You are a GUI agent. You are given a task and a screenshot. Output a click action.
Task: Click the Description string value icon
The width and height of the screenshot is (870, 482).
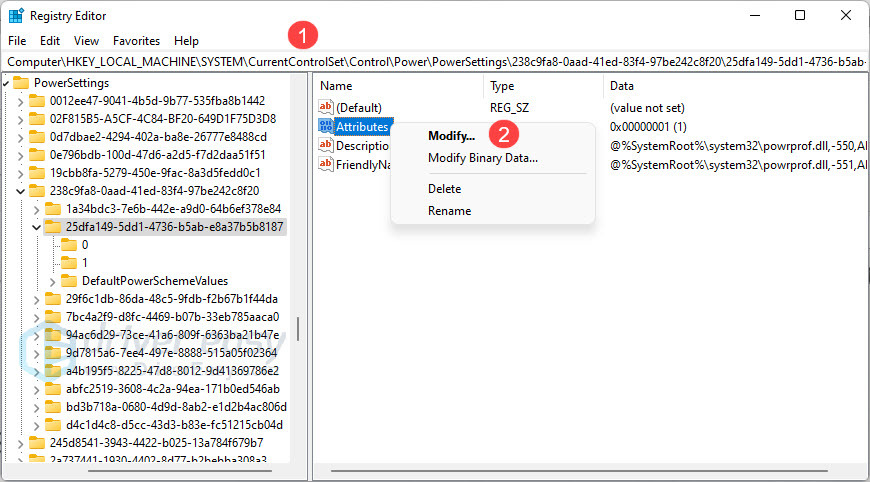coord(325,145)
